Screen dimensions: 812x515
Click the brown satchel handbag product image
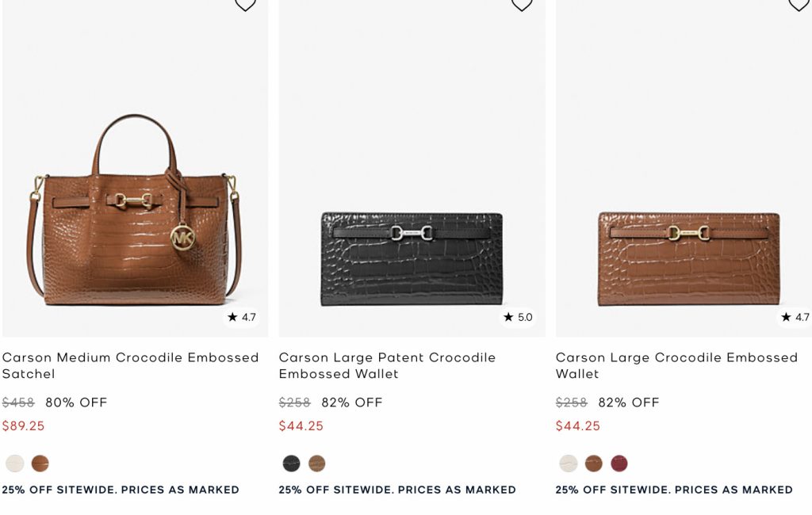point(135,214)
